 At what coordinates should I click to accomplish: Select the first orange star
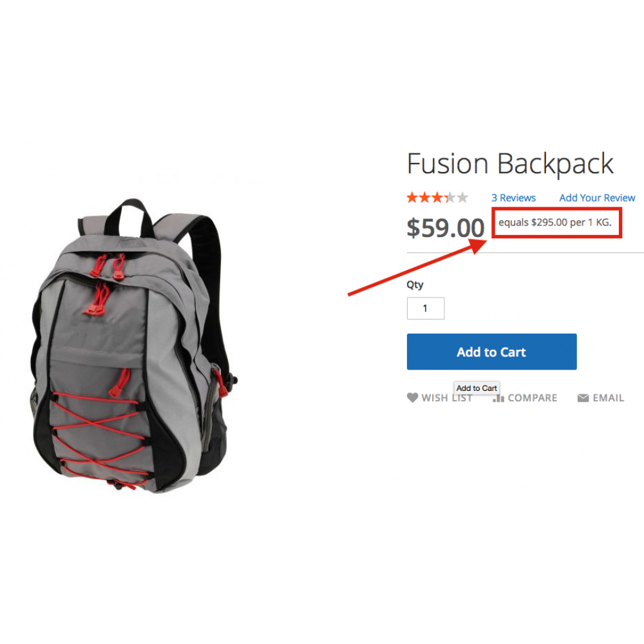412,198
